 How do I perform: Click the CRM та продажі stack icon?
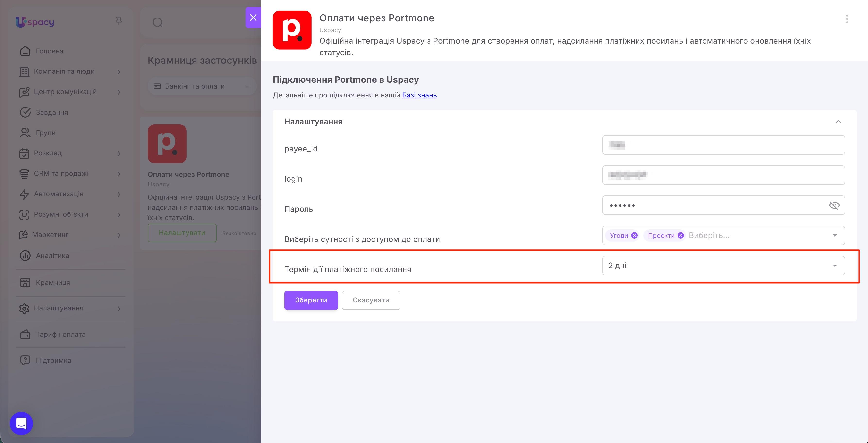[x=24, y=174]
